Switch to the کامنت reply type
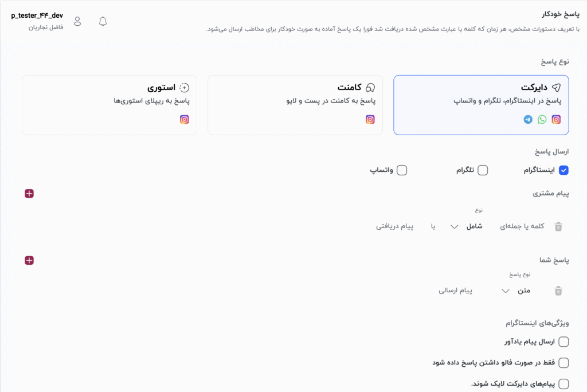This screenshot has height=392, width=587. tap(295, 105)
